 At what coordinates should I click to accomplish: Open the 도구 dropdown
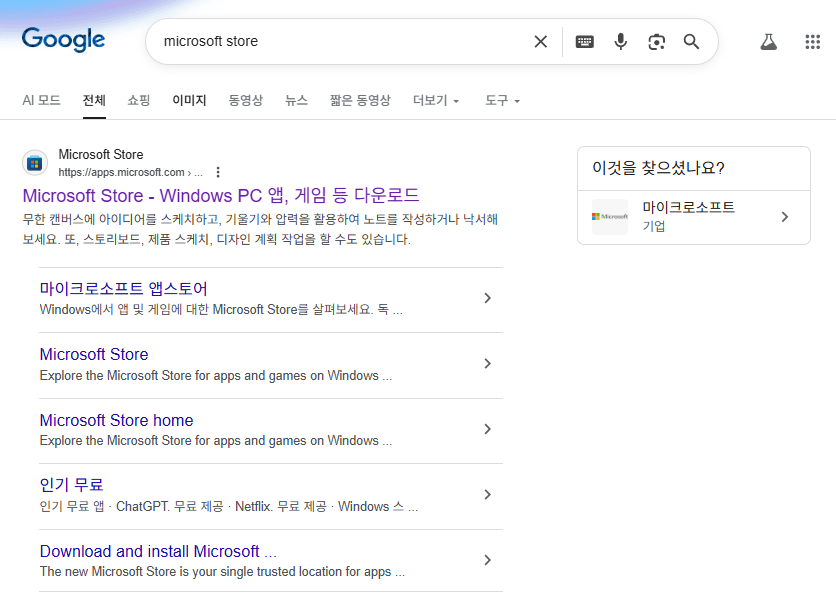click(500, 100)
